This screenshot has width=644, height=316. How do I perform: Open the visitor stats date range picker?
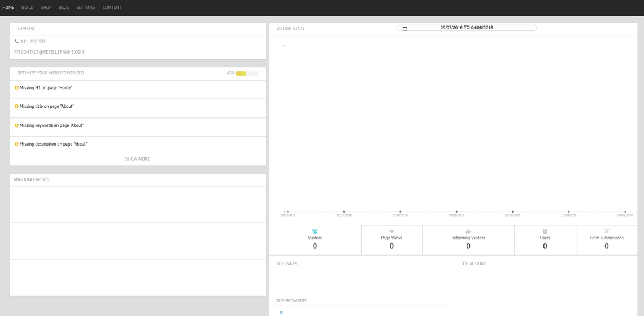click(467, 28)
